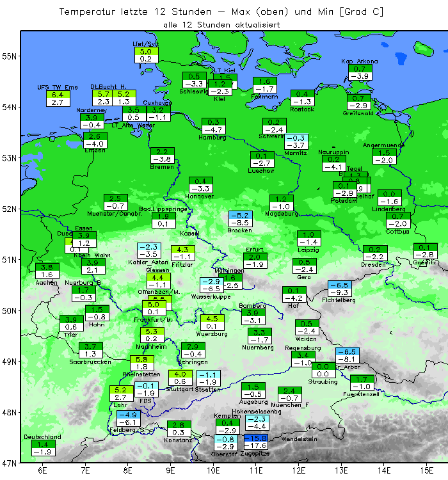Select the Kahler Asten box showing -2.3
The height and width of the screenshot is (480, 448).
[x=149, y=251]
